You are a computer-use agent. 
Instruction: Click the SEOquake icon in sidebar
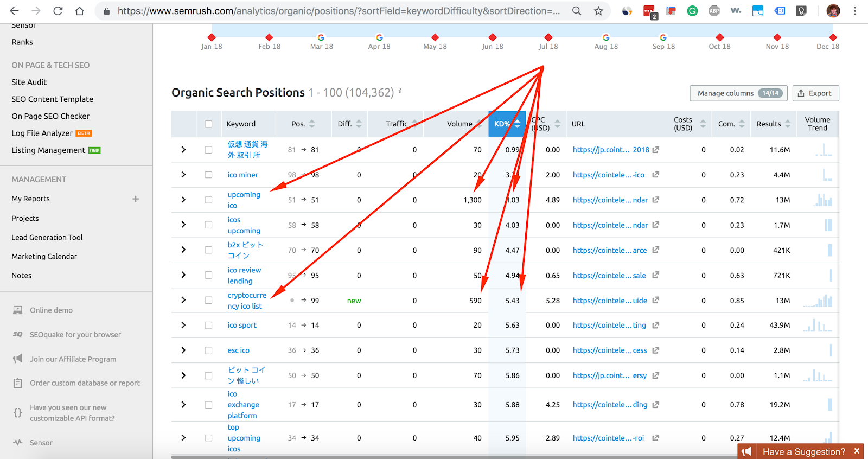coord(18,334)
